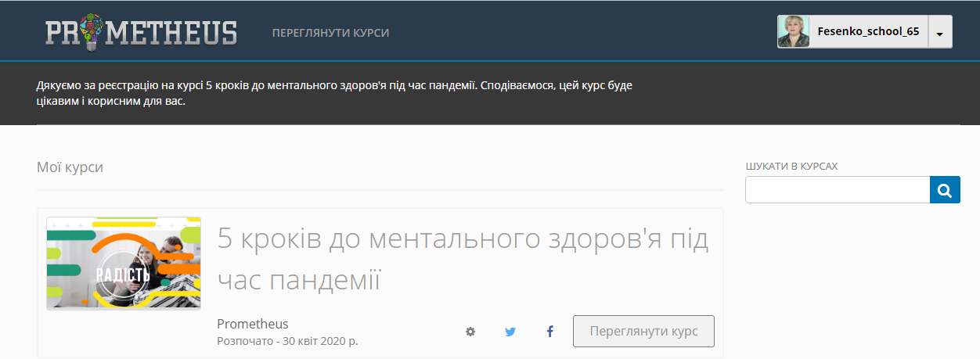Click the search courses input field

point(837,189)
